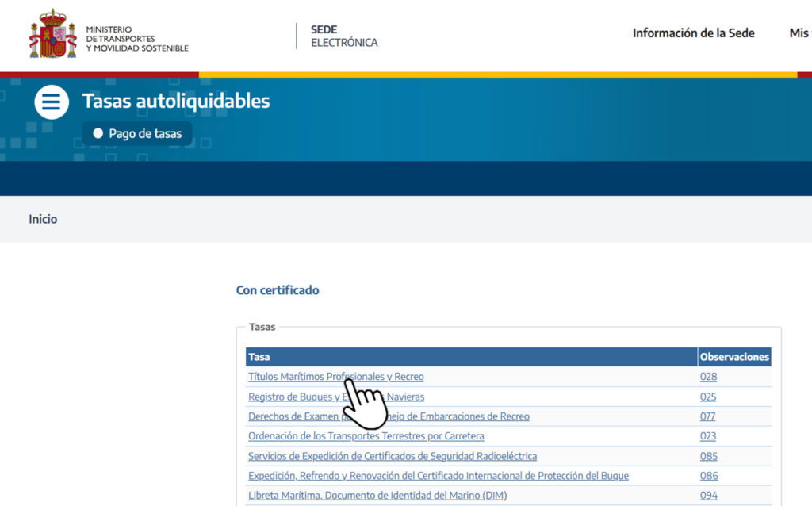This screenshot has height=506, width=812.
Task: Open Certificado Internacional de Protección del Buque
Action: [x=438, y=476]
